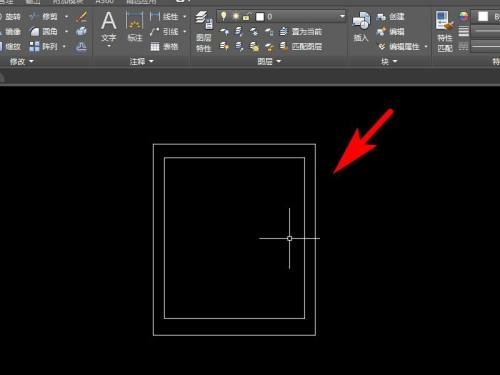Expand the 图层 (Layers) panel
500x375 pixels.
269,61
